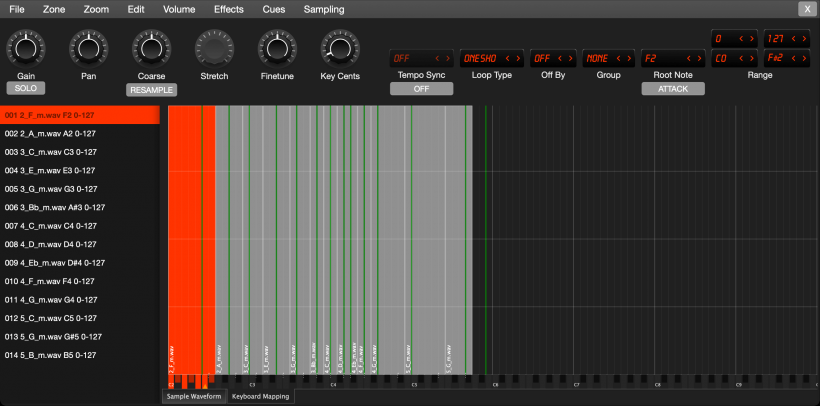The width and height of the screenshot is (820, 406).
Task: Click the Key Cents knob
Action: pos(340,49)
